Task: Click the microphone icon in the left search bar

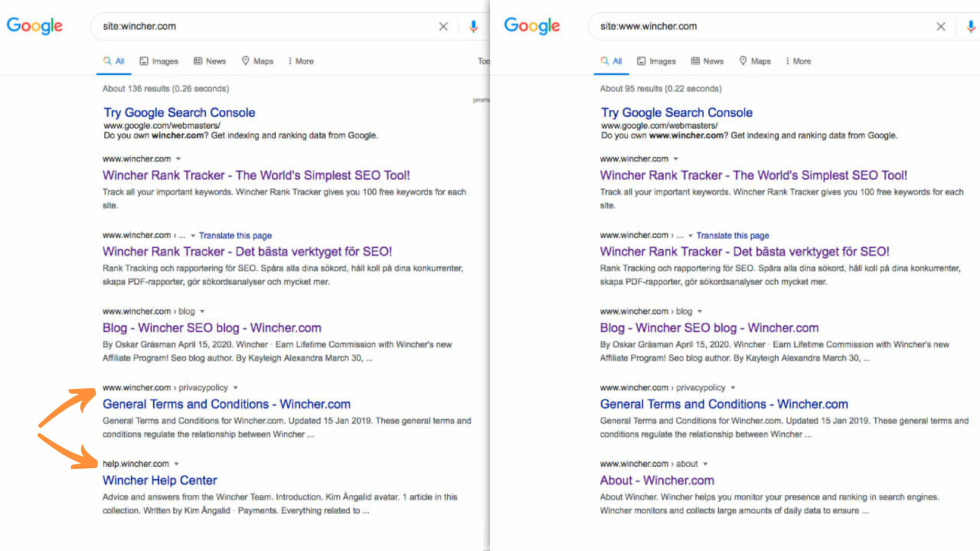Action: point(473,27)
